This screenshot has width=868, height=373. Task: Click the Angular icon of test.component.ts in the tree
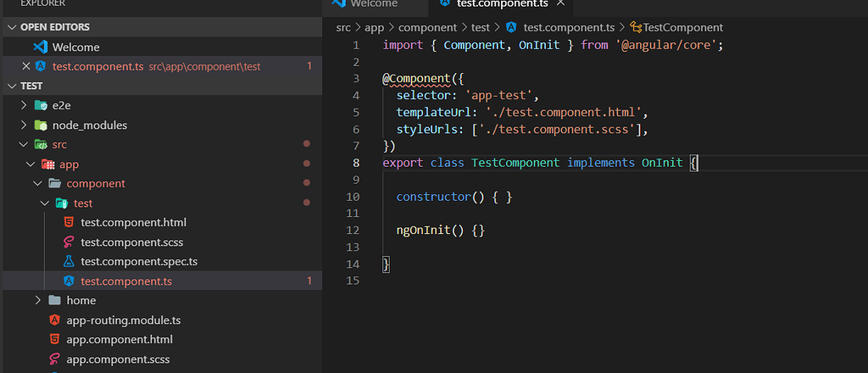click(69, 281)
